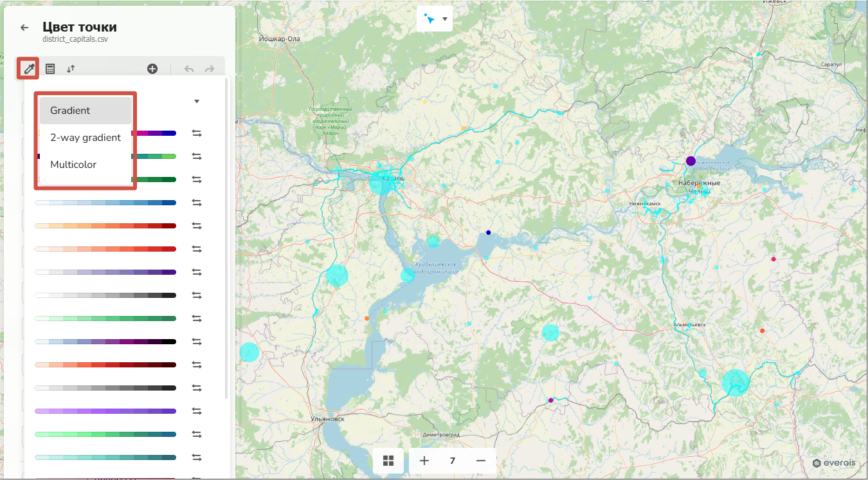Viewport: 868px width, 480px height.
Task: Apply the lavender-to-violet gradient swatch
Action: pyautogui.click(x=105, y=411)
